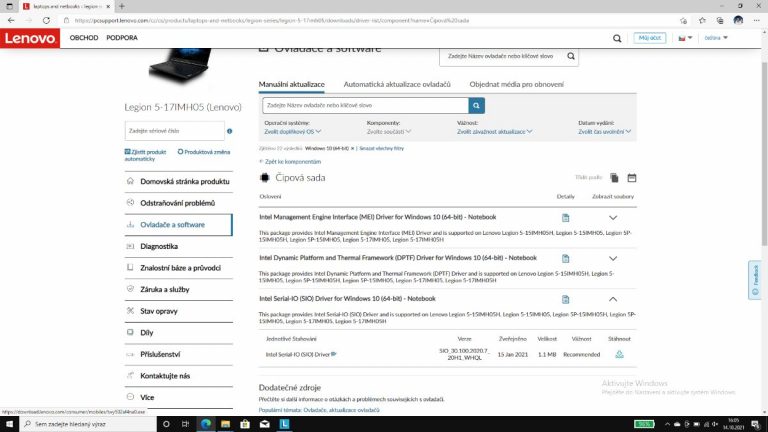Sort drivers by date calendar icon
768x432 pixels.
coord(631,177)
